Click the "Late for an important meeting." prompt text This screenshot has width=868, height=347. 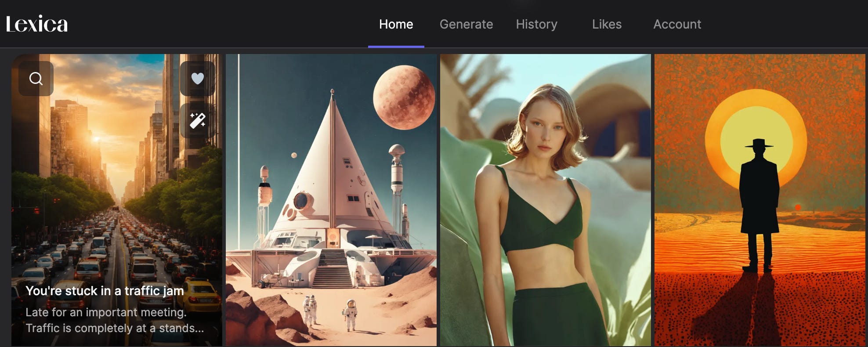106,312
